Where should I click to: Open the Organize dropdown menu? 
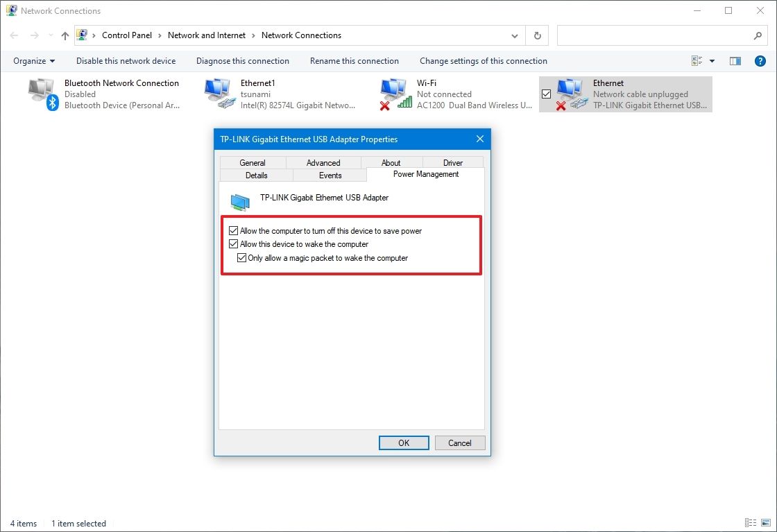click(33, 61)
